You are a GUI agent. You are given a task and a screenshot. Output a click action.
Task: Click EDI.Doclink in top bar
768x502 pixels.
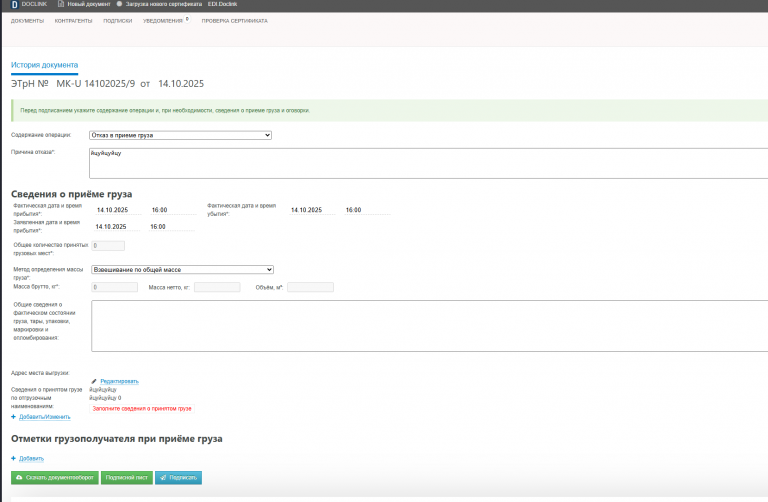pos(222,4)
